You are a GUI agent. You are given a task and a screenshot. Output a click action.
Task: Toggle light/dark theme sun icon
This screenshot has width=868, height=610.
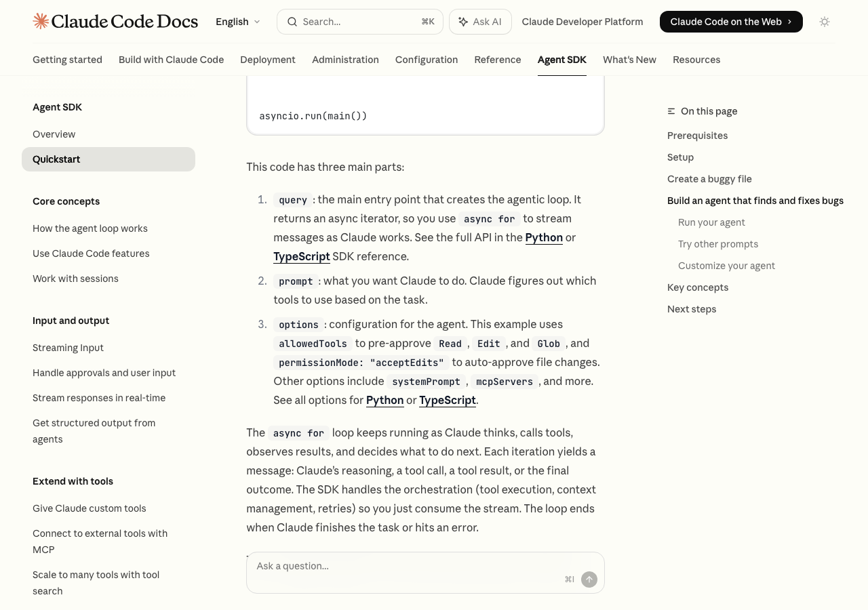825,22
